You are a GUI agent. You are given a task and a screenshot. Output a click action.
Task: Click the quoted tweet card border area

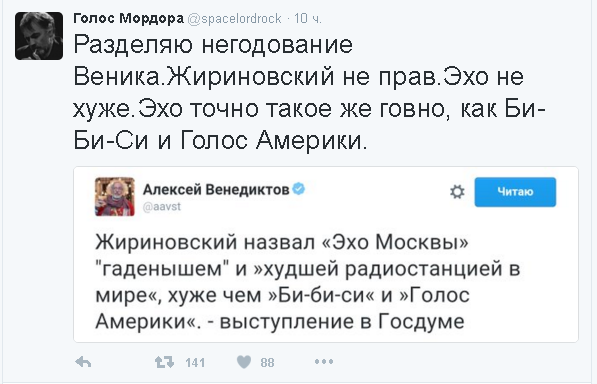[326, 254]
